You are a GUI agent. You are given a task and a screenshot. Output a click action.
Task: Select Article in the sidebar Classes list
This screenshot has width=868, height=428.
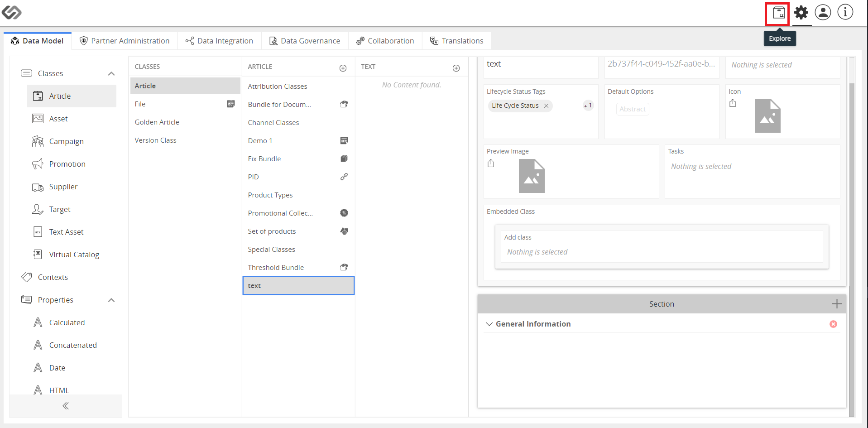(72, 96)
